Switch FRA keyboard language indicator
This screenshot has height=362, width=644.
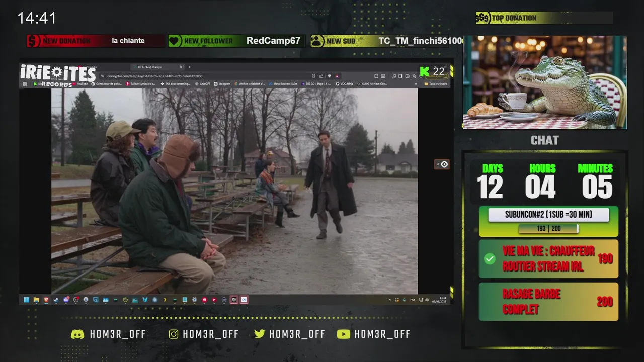[x=413, y=300]
